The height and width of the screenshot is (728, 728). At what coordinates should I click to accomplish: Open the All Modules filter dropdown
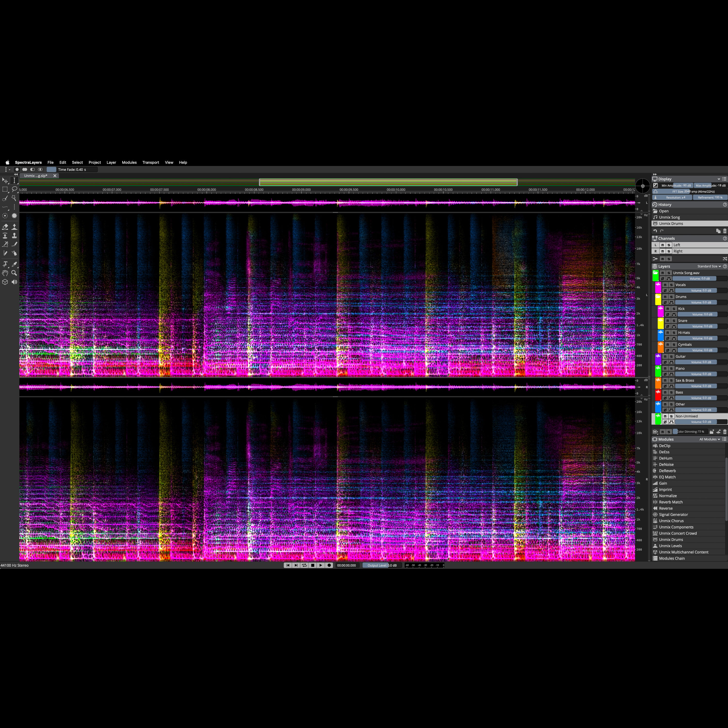pyautogui.click(x=710, y=439)
